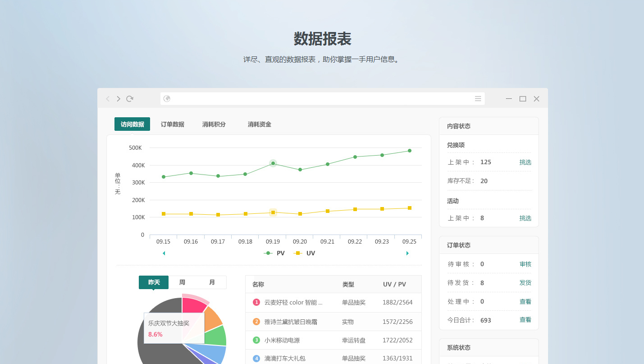Minimize the mock browser window
Image resolution: width=644 pixels, height=364 pixels.
(509, 99)
